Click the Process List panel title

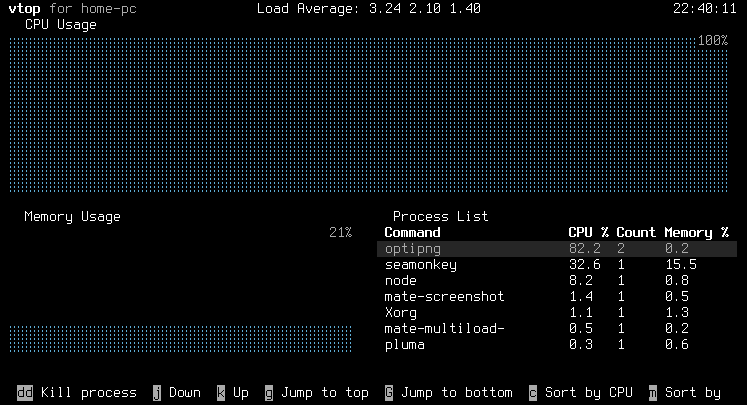(x=441, y=216)
